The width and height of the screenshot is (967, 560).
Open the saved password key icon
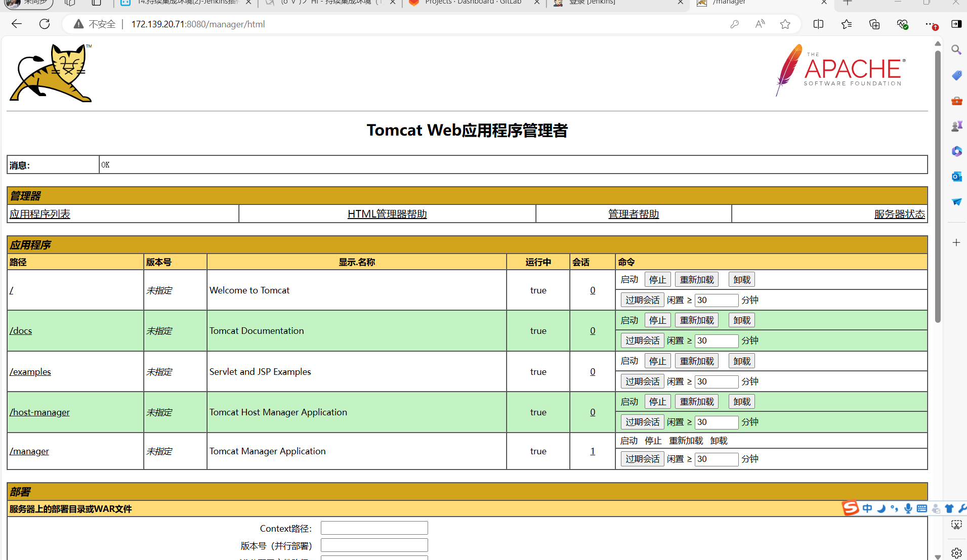coord(734,24)
